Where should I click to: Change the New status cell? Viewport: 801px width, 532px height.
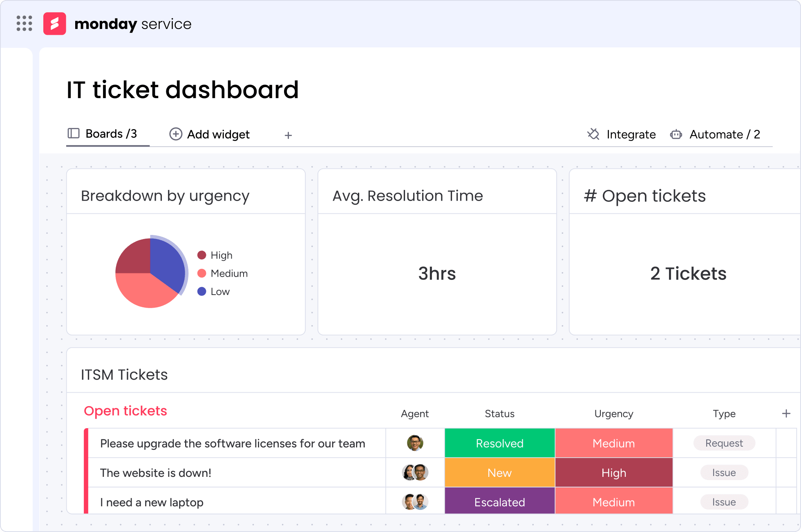coord(499,473)
